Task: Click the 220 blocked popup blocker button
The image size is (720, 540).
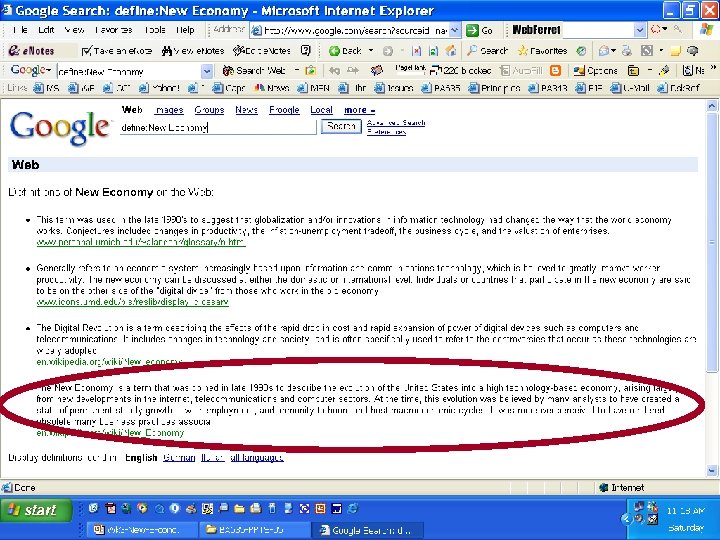Action: click(460, 71)
